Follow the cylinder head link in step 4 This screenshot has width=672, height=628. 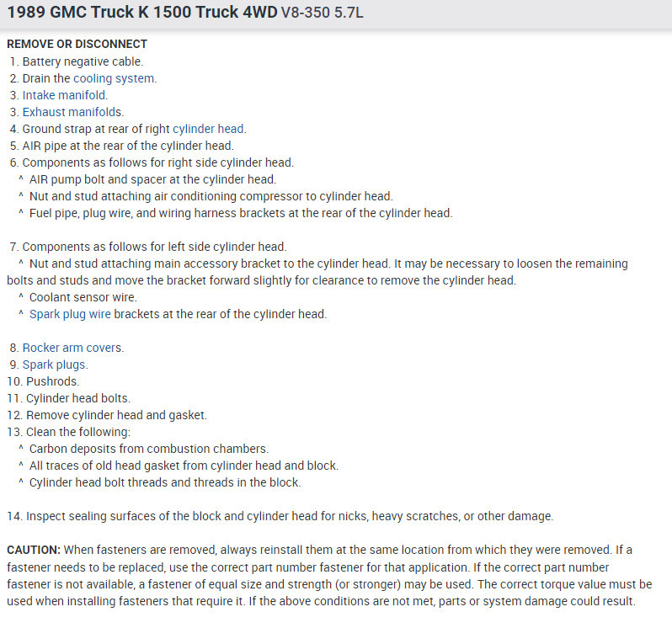coord(208,129)
